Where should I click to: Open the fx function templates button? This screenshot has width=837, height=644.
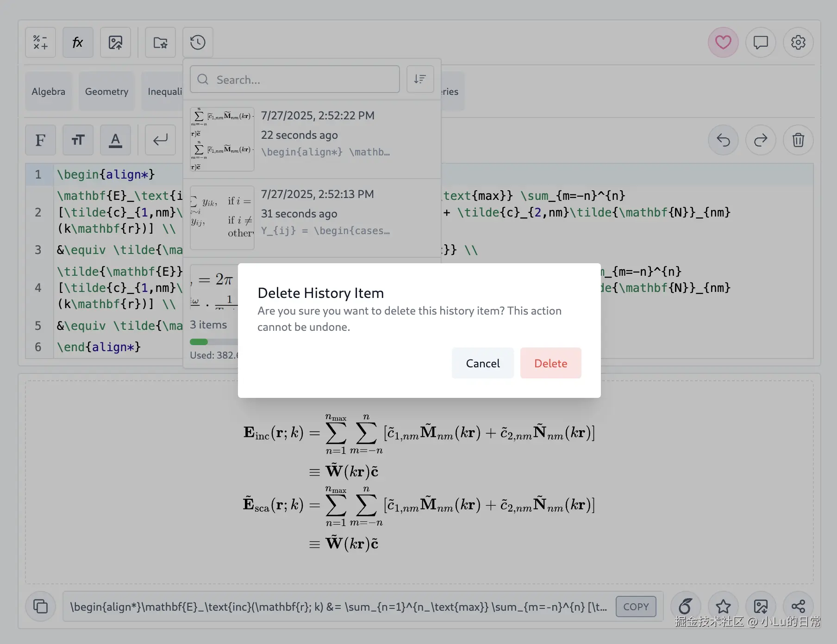tap(78, 43)
